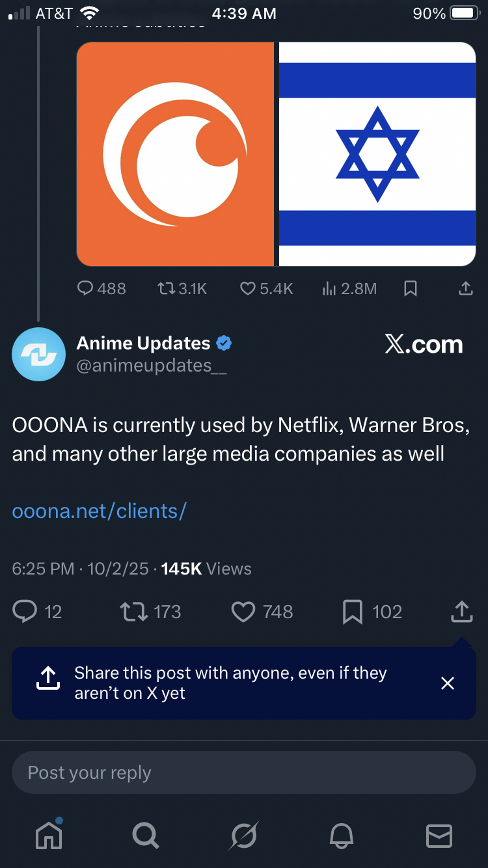Like the parent post with 5.4K likes
Image resolution: width=488 pixels, height=868 pixels.
[x=248, y=288]
